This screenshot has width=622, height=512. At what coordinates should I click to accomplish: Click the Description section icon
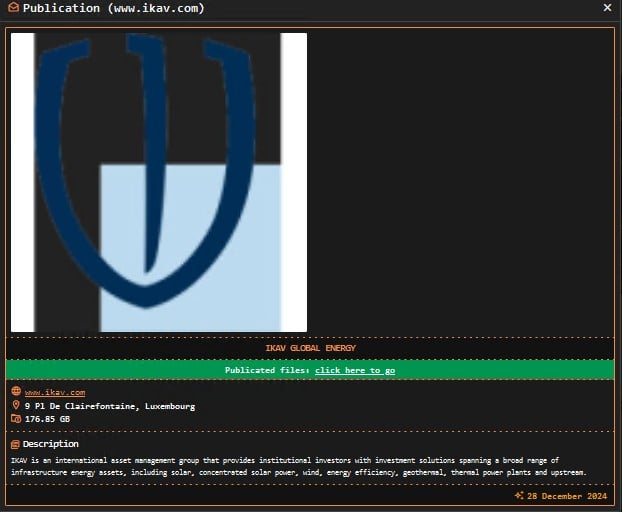tap(15, 444)
